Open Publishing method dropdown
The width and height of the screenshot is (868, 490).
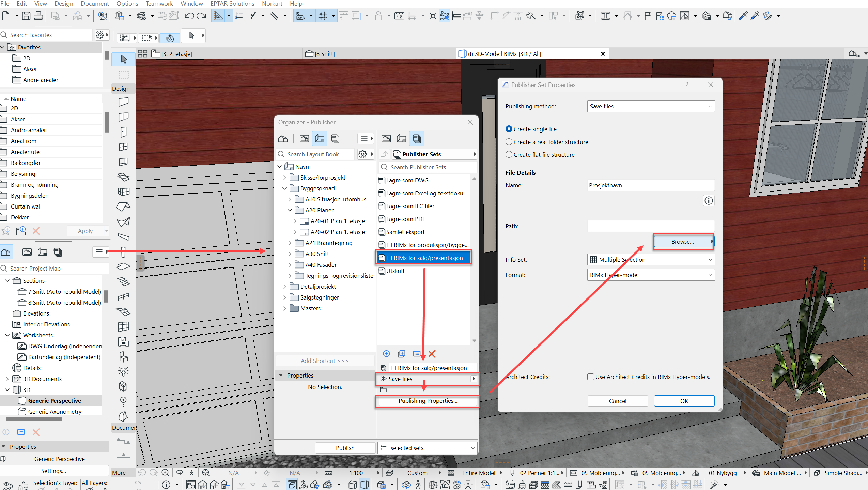650,106
